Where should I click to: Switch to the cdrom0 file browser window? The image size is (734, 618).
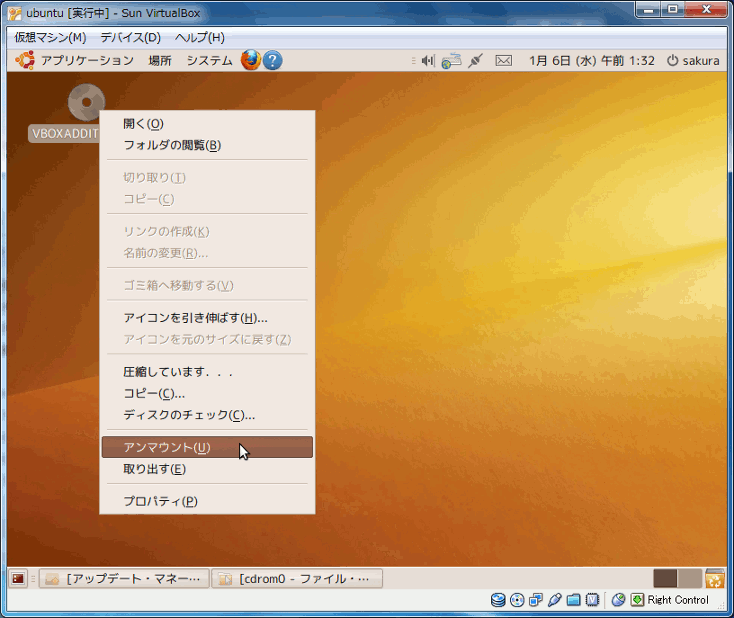pos(297,578)
